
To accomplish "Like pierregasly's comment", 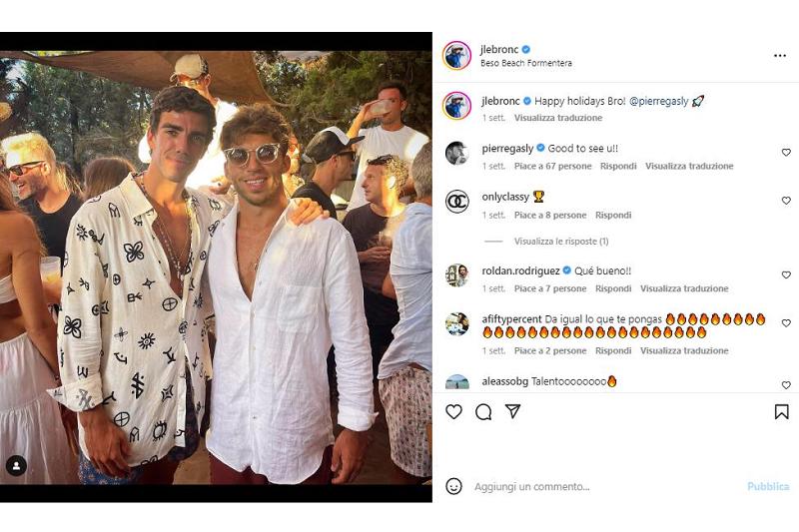I will (786, 153).
